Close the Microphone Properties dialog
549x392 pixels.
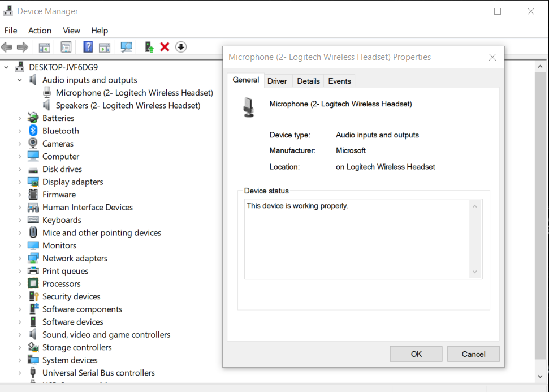pos(492,57)
